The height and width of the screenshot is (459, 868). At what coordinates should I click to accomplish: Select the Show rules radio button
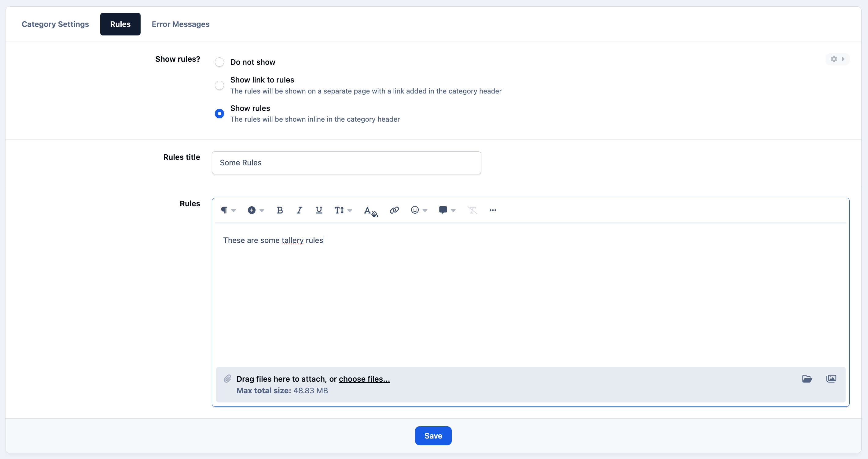[x=219, y=114]
